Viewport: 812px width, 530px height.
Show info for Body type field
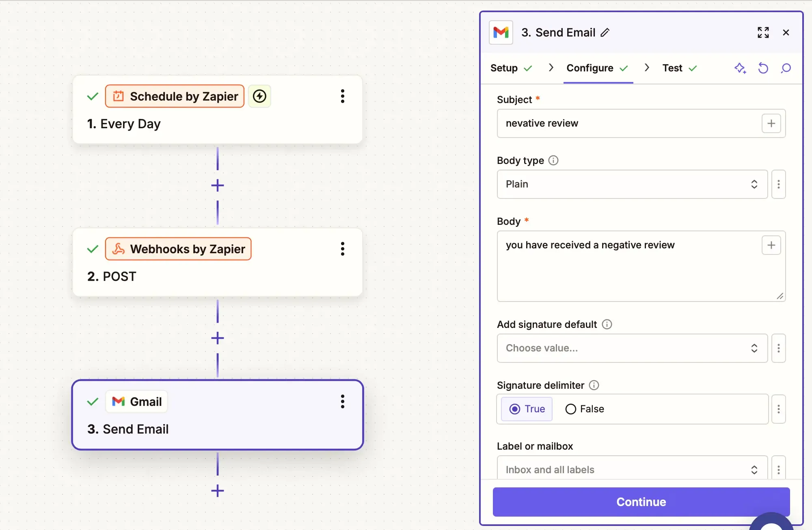pyautogui.click(x=553, y=160)
